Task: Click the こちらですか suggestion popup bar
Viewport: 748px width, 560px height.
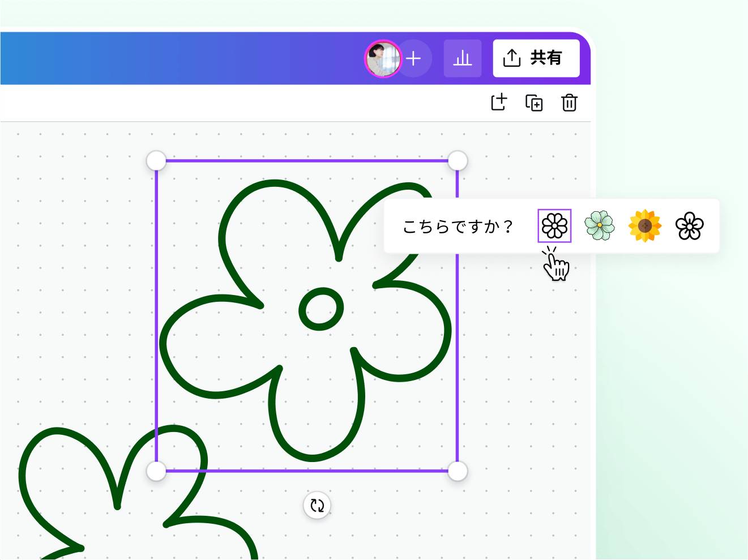Action: (x=459, y=226)
